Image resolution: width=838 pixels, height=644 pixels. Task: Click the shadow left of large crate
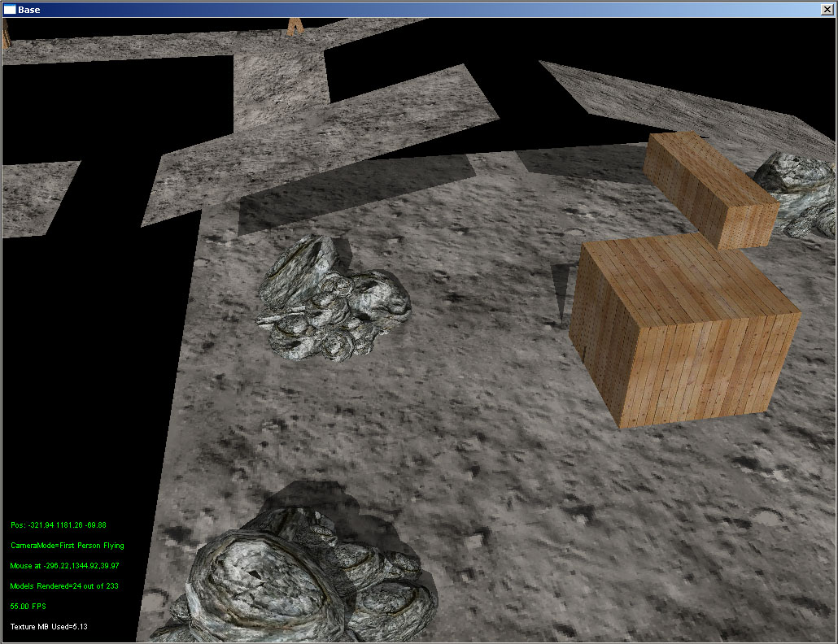coord(563,293)
